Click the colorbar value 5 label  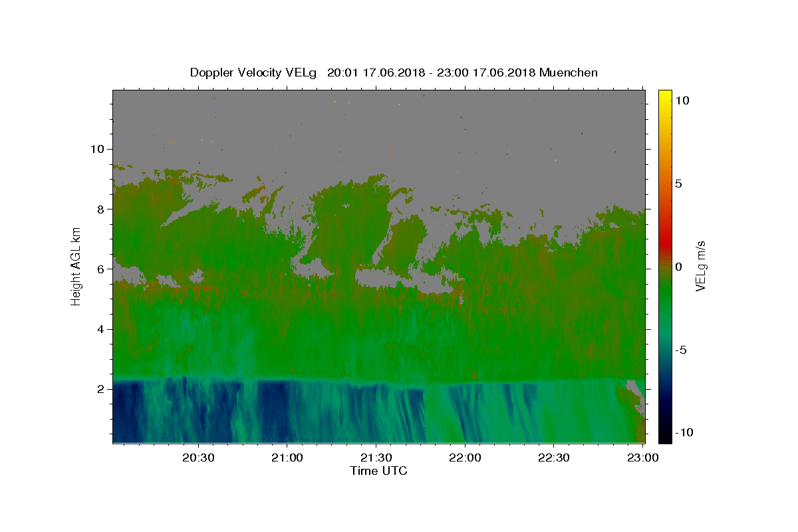tap(678, 184)
